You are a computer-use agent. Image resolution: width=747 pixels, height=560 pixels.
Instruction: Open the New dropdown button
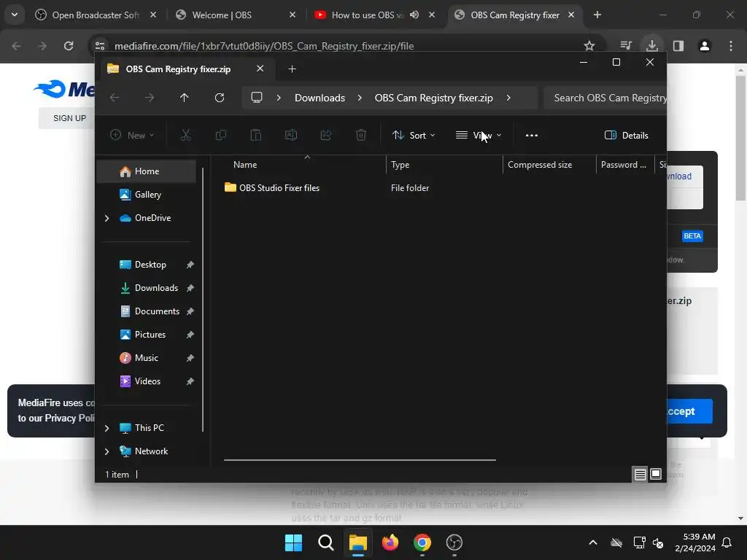132,135
